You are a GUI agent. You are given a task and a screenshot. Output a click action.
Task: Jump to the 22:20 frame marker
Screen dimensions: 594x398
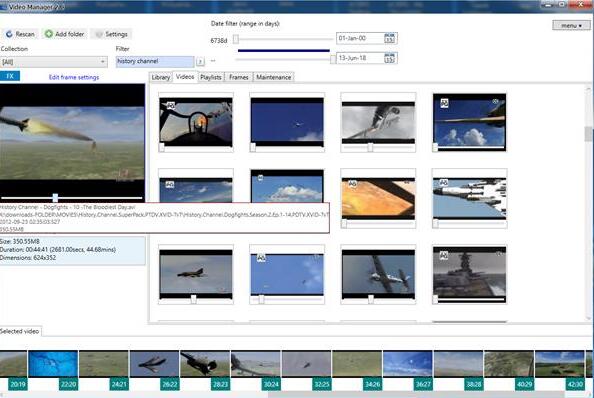(x=68, y=385)
